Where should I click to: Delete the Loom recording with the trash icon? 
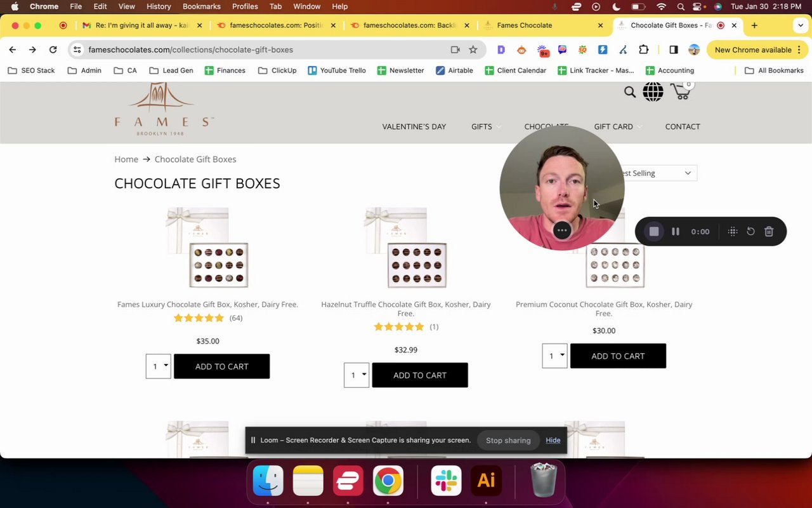tap(769, 232)
